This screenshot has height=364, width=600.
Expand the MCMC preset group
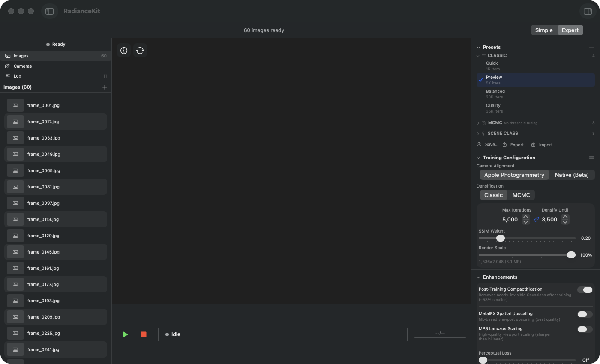(478, 123)
